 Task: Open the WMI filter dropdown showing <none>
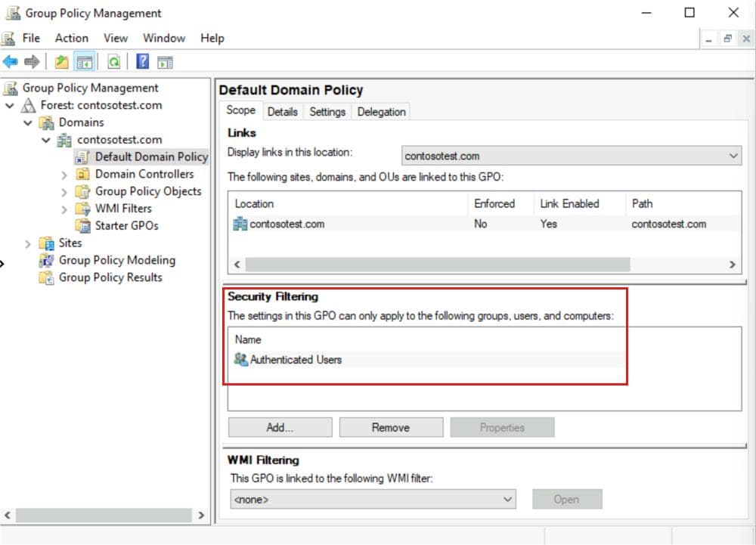(373, 499)
